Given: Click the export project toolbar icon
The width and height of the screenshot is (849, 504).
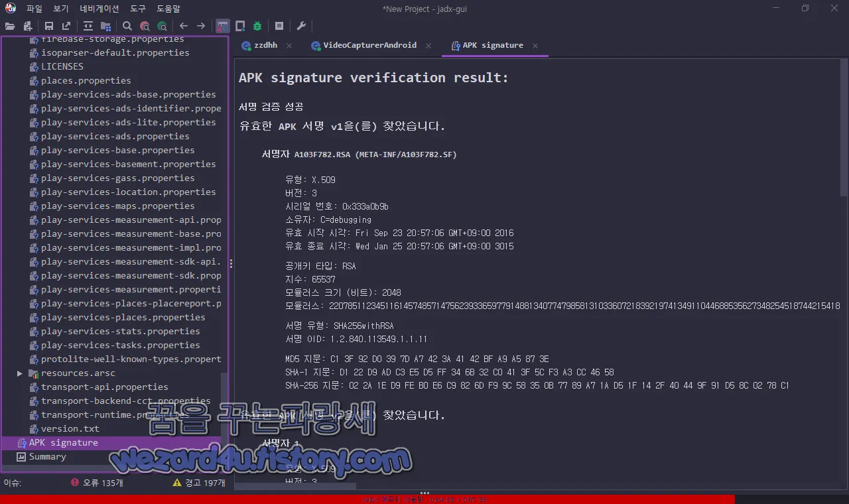Looking at the screenshot, I should [x=66, y=26].
